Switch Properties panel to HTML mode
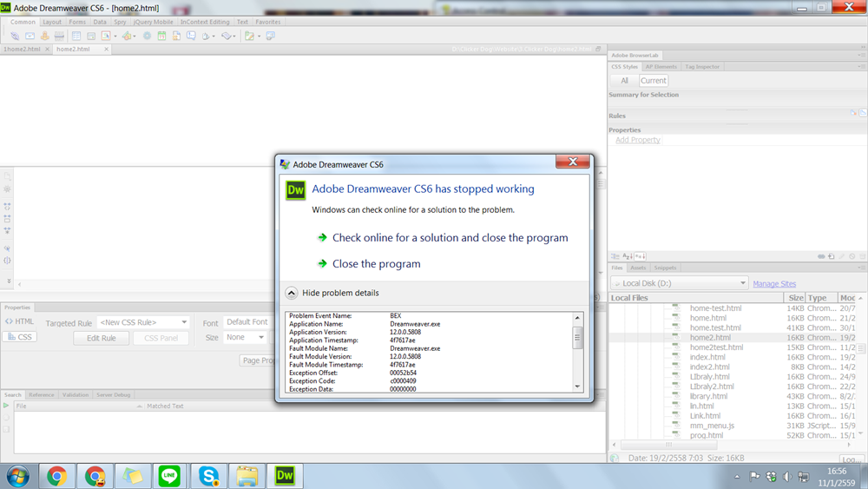Screen dimensions: 868x489 tap(19, 321)
